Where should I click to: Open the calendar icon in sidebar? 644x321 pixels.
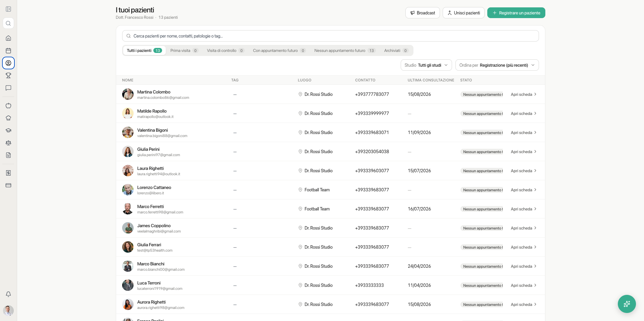click(8, 51)
